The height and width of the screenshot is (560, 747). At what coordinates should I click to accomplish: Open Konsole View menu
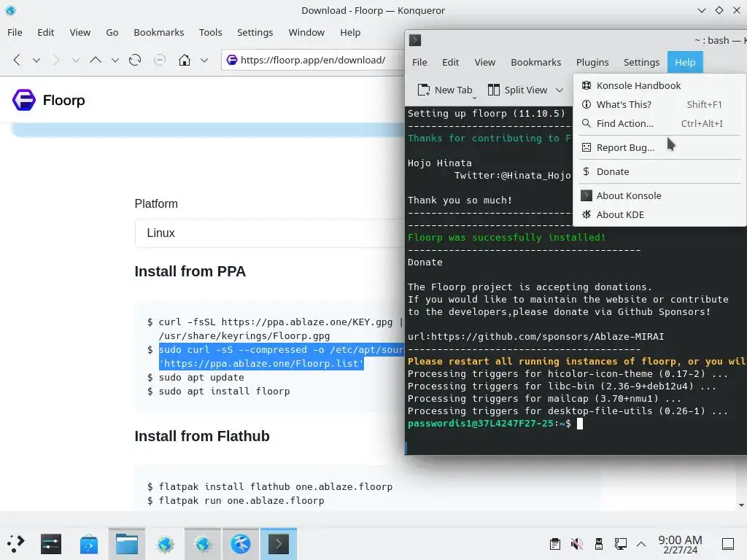(x=484, y=63)
